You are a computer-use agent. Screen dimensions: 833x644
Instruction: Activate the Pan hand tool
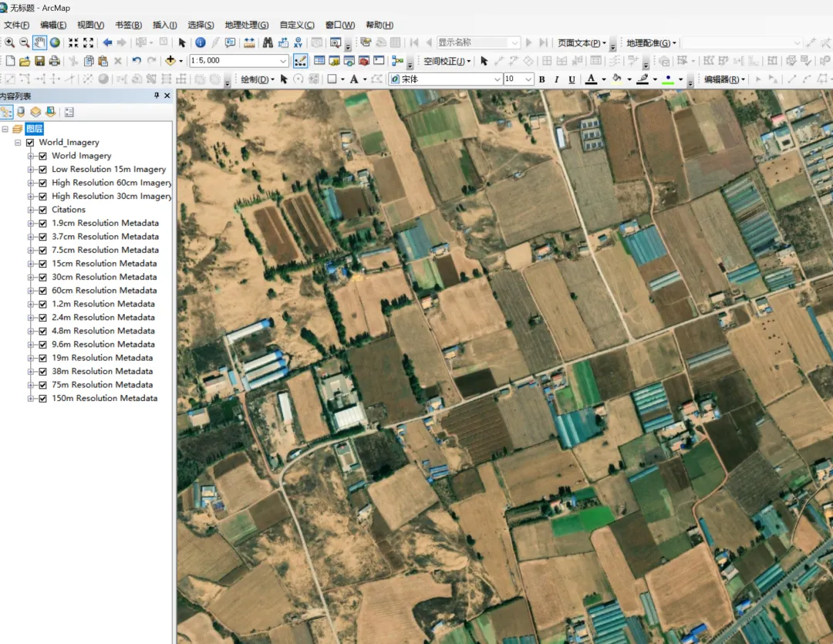39,42
